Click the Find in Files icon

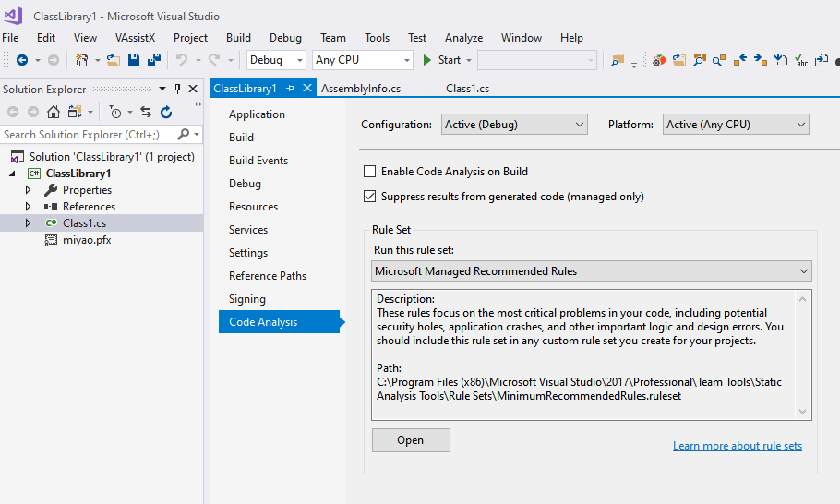[618, 60]
